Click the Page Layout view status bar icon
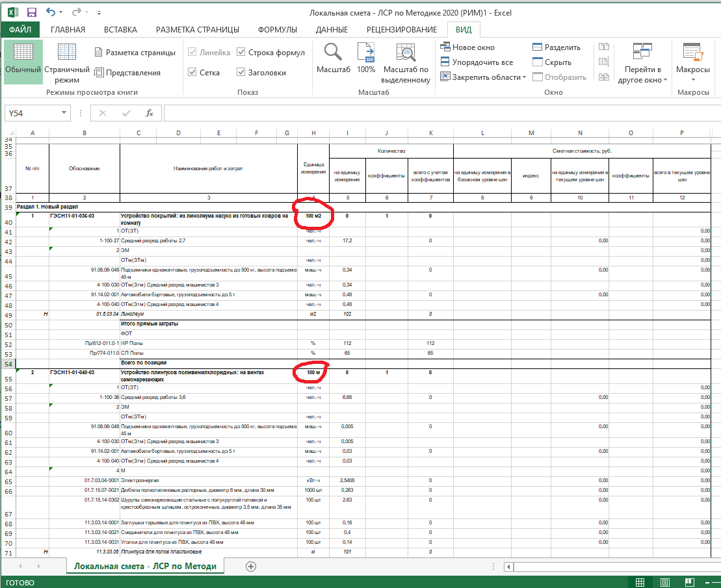721x588 pixels. click(665, 583)
